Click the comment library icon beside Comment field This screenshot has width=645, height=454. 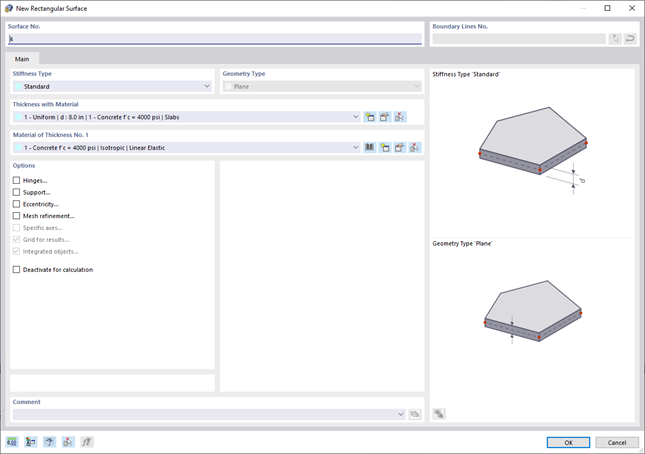[x=415, y=414]
